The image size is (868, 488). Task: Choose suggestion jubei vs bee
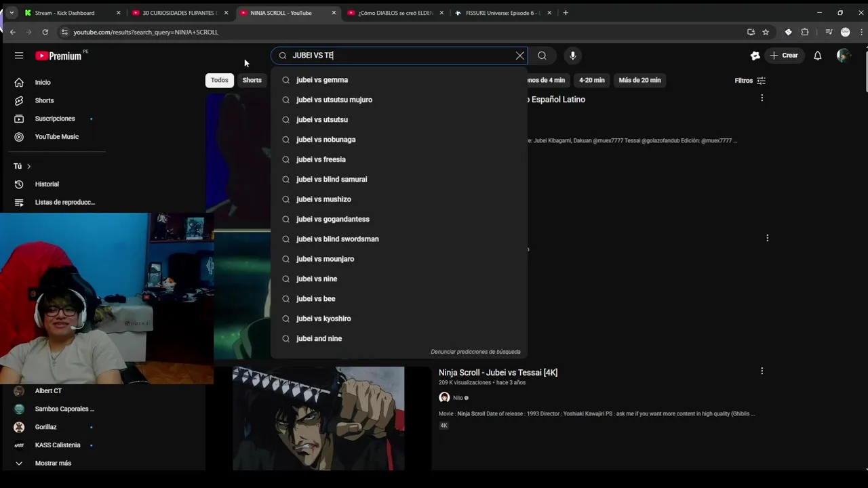coord(399,298)
